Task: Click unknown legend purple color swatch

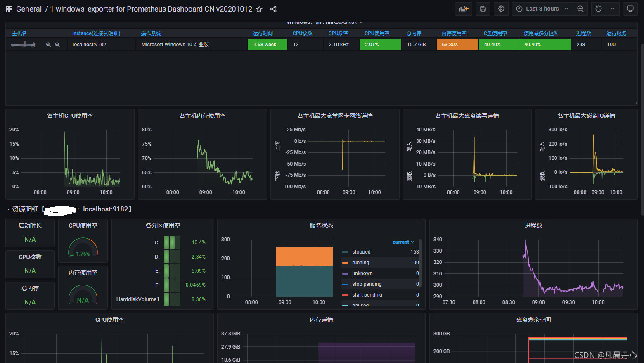Action: click(345, 273)
